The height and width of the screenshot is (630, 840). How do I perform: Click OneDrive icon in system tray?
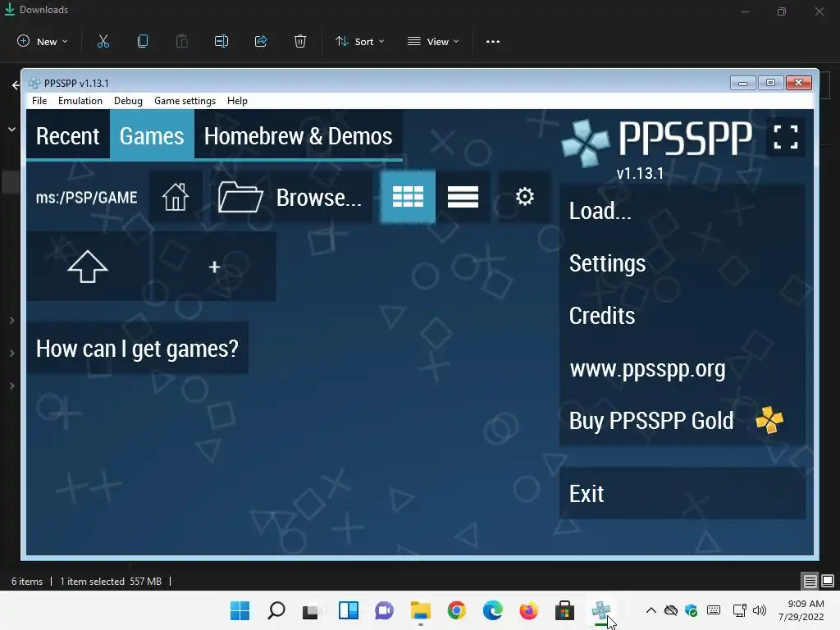(671, 610)
